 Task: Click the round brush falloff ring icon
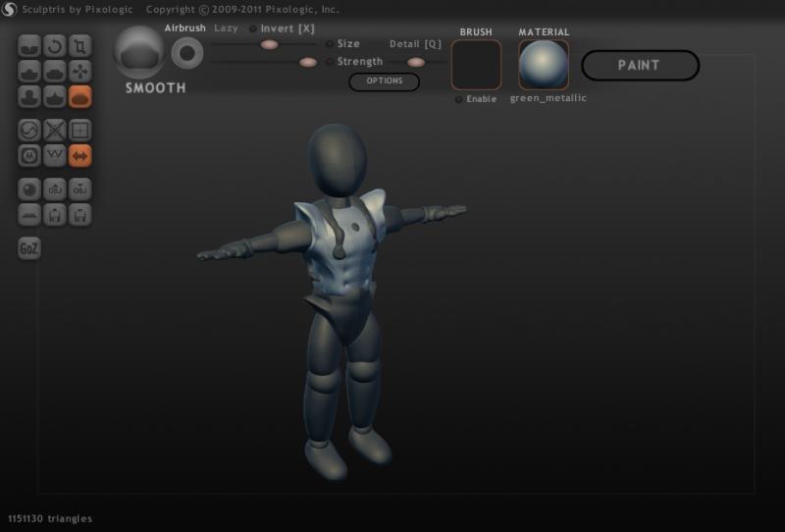tap(187, 53)
